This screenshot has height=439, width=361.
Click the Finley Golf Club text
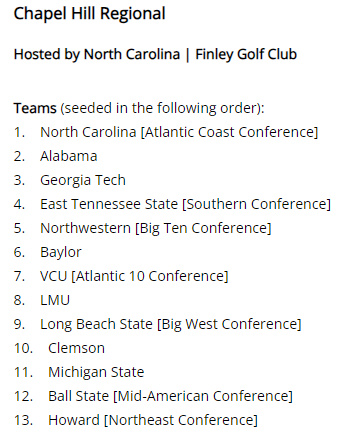(x=246, y=54)
